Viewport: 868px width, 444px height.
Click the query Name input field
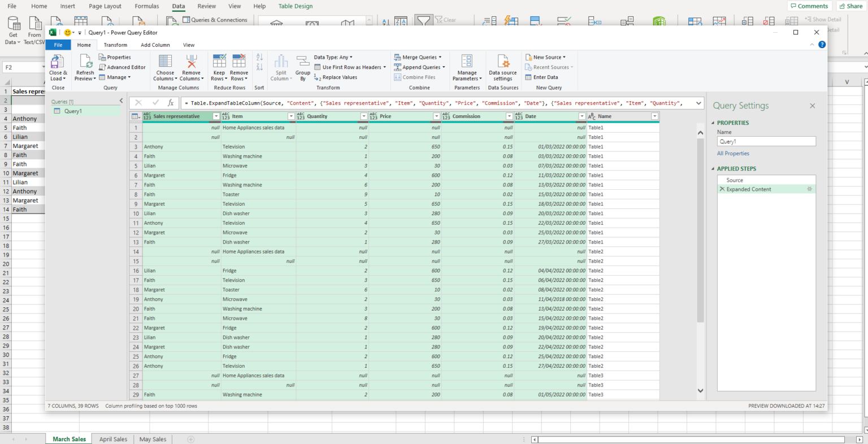pyautogui.click(x=766, y=142)
